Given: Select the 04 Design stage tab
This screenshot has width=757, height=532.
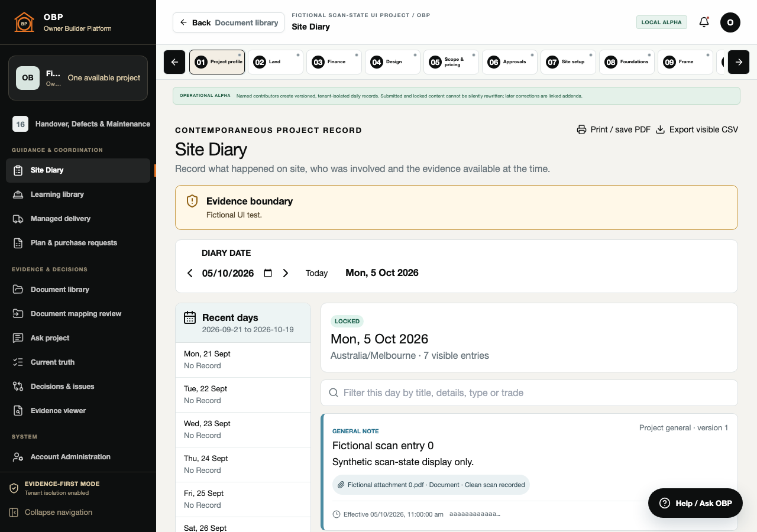Looking at the screenshot, I should pyautogui.click(x=393, y=62).
